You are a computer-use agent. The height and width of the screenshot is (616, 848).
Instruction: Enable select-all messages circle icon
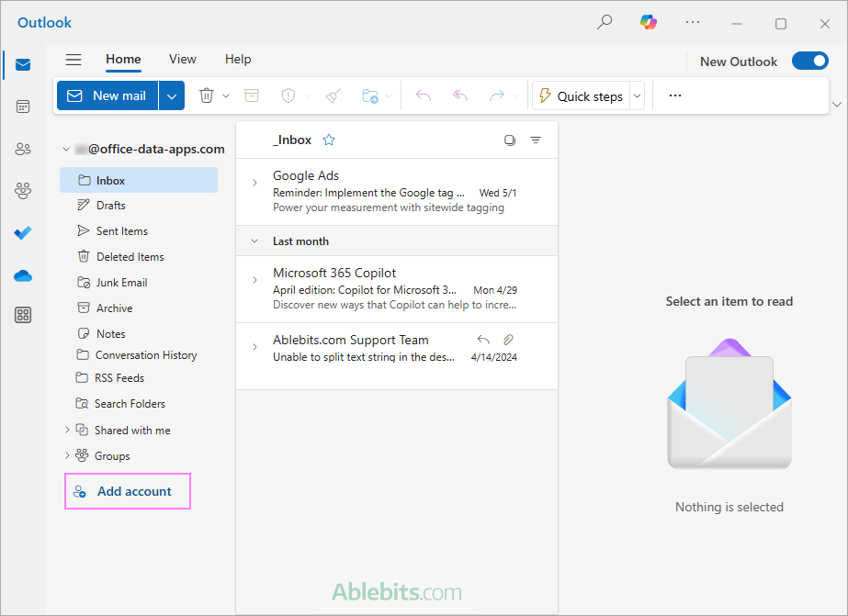pyautogui.click(x=510, y=140)
